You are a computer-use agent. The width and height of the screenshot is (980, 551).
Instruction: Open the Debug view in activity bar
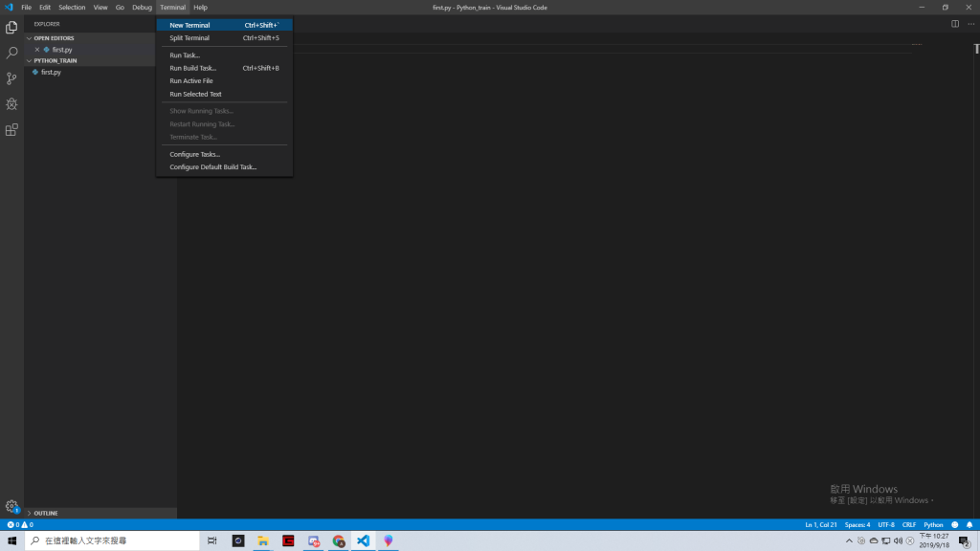click(x=11, y=104)
